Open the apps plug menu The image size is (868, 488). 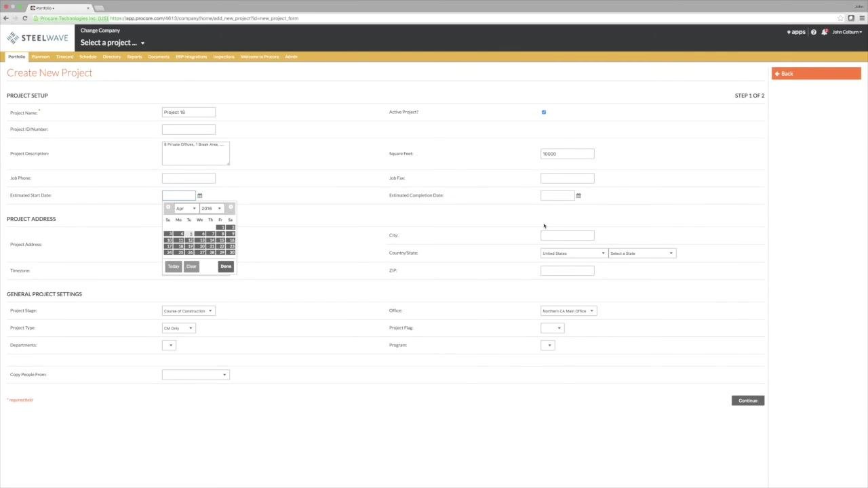coord(796,32)
